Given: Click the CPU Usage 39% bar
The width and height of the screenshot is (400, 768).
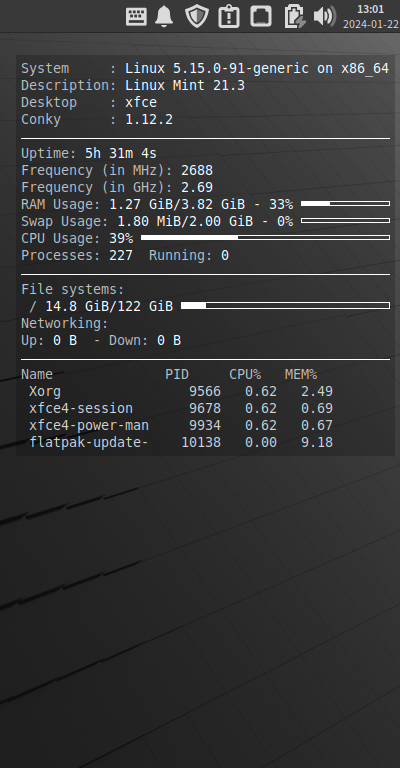Looking at the screenshot, I should (265, 238).
